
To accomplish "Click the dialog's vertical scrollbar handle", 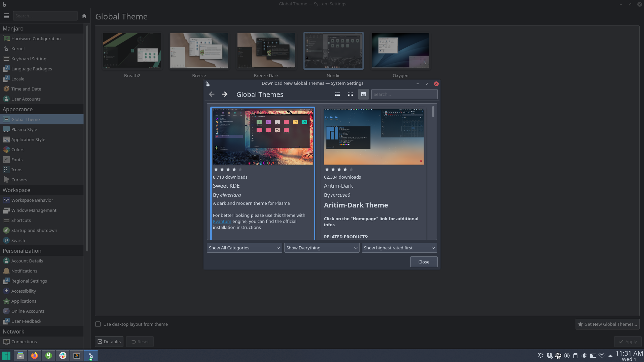I will pyautogui.click(x=433, y=112).
